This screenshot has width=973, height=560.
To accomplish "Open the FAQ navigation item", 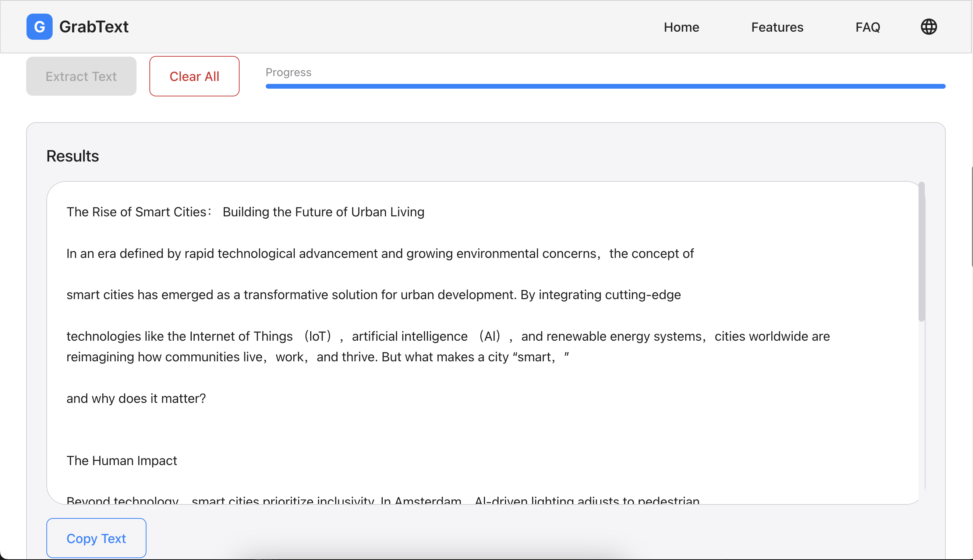I will pos(868,27).
